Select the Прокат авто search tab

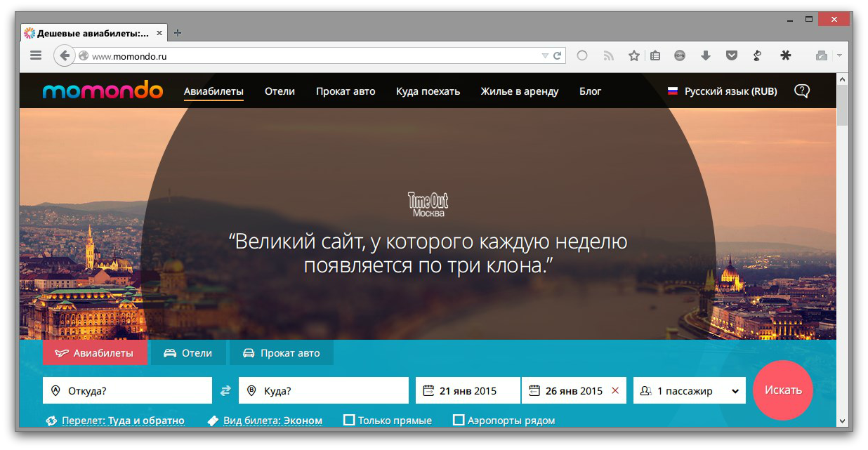coord(282,353)
